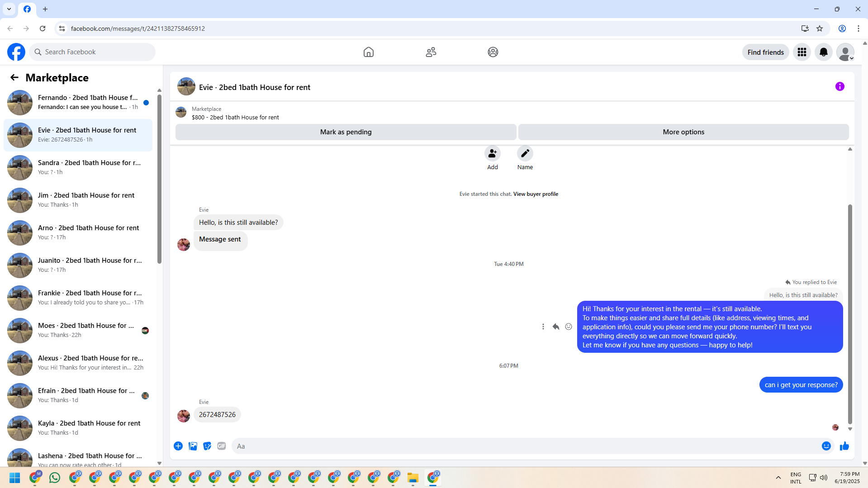View site information icon in address bar
868x488 pixels.
tap(62, 28)
